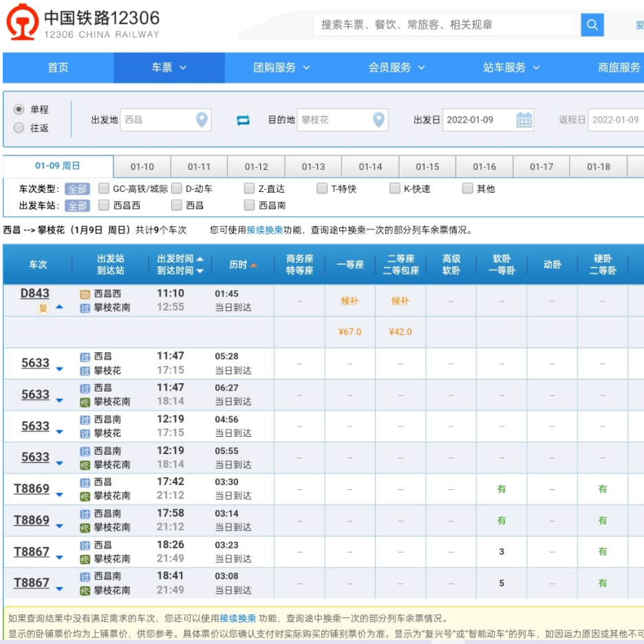The width and height of the screenshot is (644, 644).
Task: Click the location pin beside 西昌
Action: click(202, 118)
